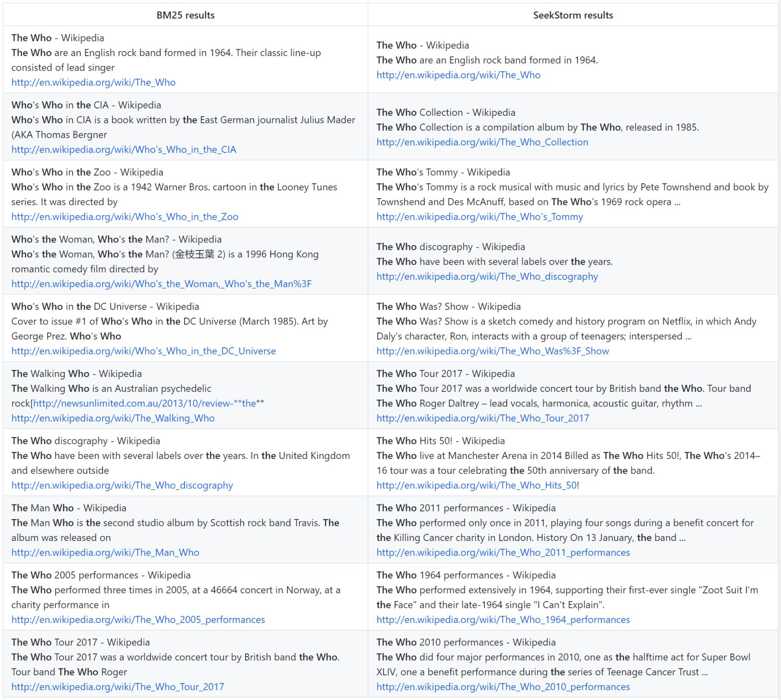The width and height of the screenshot is (781, 700).
Task: Click title 'The Walking Who - Wikipedia'
Action: point(77,373)
